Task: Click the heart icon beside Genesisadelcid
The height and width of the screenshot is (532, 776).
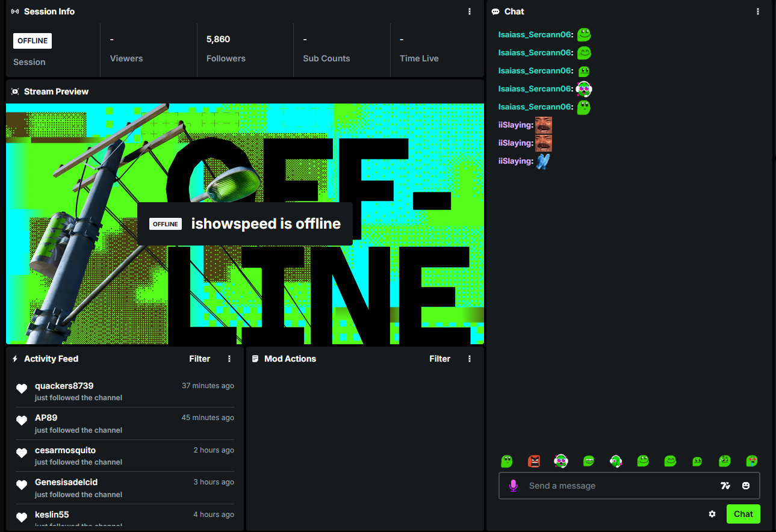Action: [x=22, y=485]
